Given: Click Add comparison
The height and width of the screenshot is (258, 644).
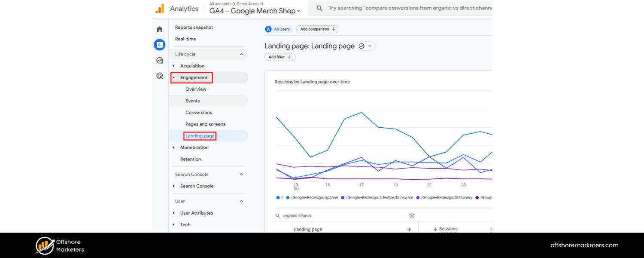Looking at the screenshot, I should click(x=317, y=29).
